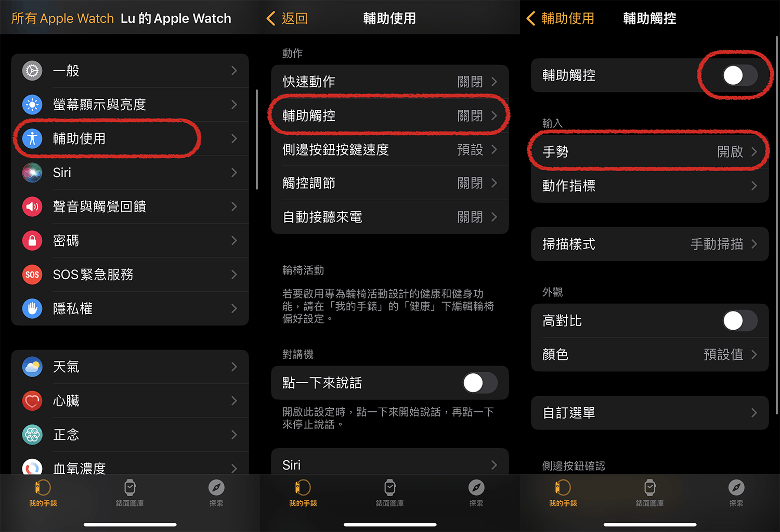Tap the 螢幕顯示與亮度 sun icon
The width and height of the screenshot is (780, 532).
32,105
